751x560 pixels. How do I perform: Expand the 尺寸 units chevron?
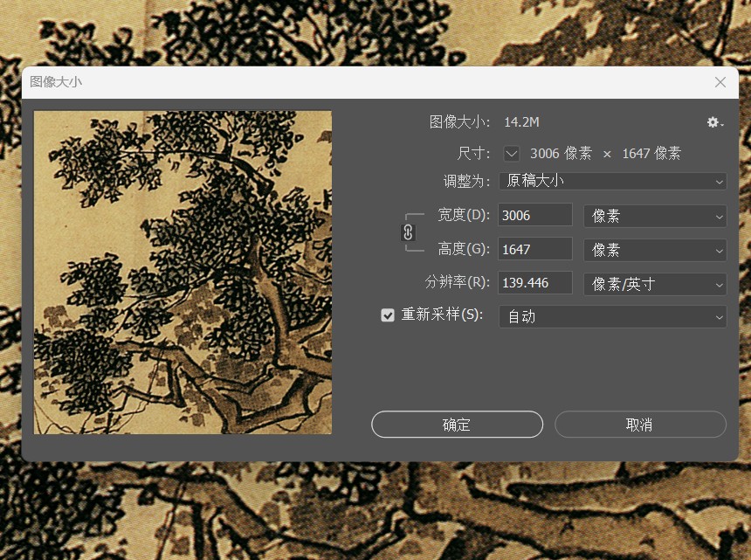click(512, 154)
